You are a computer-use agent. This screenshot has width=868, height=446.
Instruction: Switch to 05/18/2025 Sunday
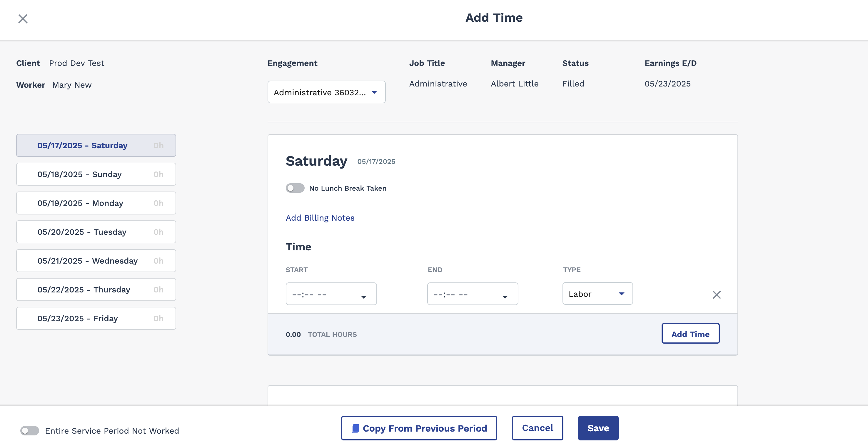point(96,174)
